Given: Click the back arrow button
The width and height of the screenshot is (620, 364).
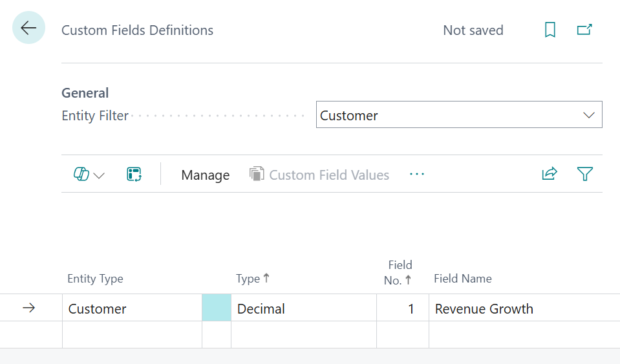Looking at the screenshot, I should 28,28.
